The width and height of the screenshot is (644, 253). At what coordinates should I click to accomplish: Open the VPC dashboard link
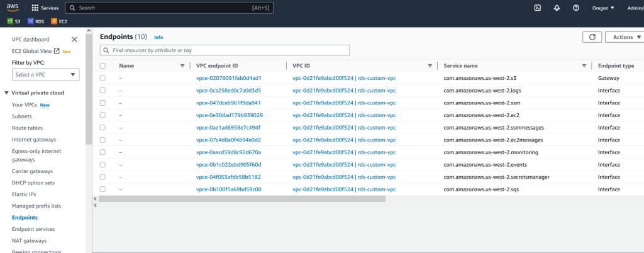(30, 40)
